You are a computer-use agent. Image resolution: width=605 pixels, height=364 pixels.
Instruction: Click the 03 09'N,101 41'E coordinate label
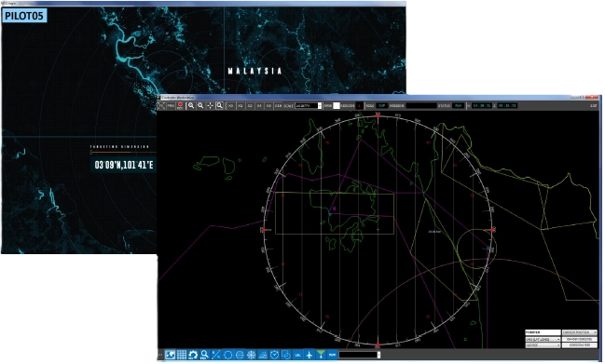point(124,165)
